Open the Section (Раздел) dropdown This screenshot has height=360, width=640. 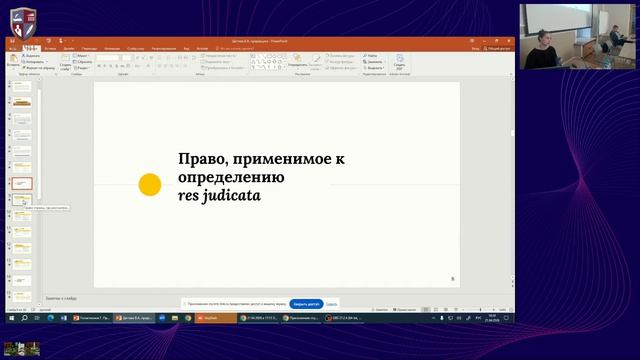click(x=82, y=68)
